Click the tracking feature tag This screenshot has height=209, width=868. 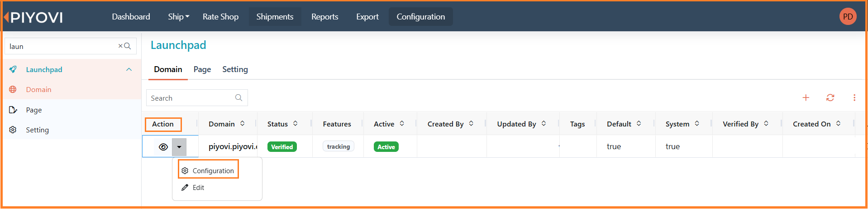click(x=339, y=146)
